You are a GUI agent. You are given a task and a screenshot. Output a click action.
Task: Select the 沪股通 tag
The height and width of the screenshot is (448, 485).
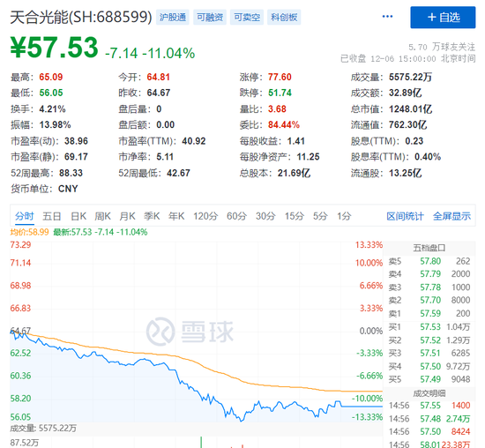pyautogui.click(x=173, y=17)
